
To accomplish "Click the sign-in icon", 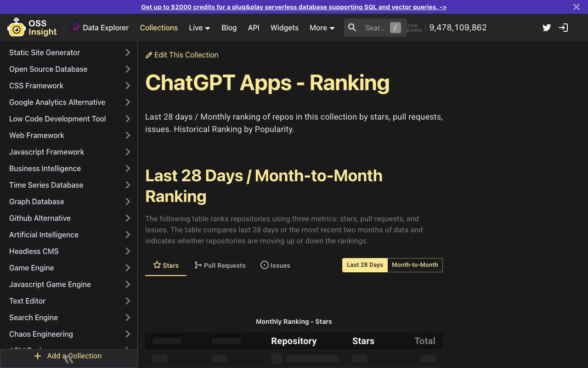I will pyautogui.click(x=563, y=28).
